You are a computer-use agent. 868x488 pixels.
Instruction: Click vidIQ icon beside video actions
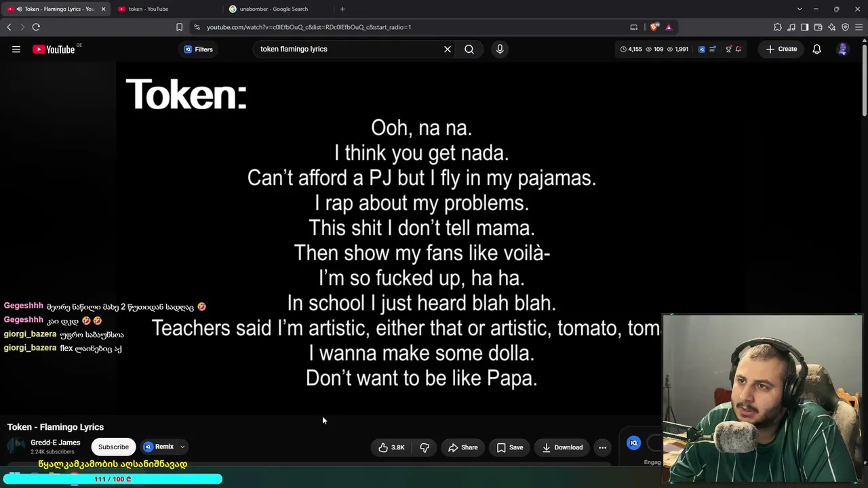point(633,443)
